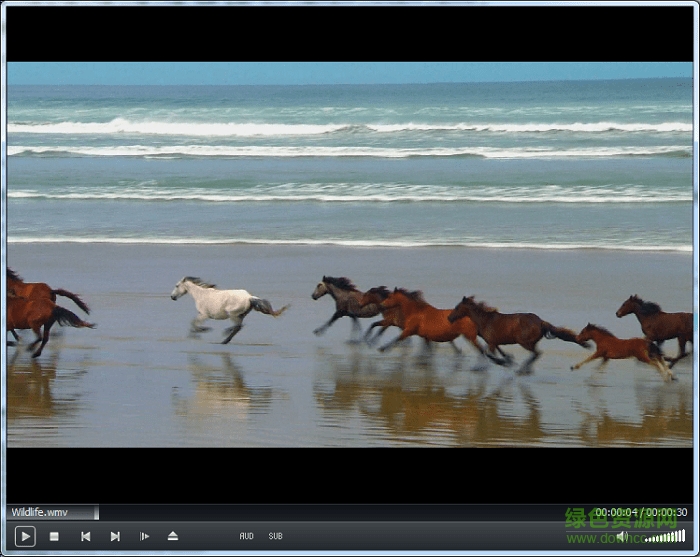This screenshot has height=557, width=700.
Task: Skip to the previous track
Action: [85, 537]
